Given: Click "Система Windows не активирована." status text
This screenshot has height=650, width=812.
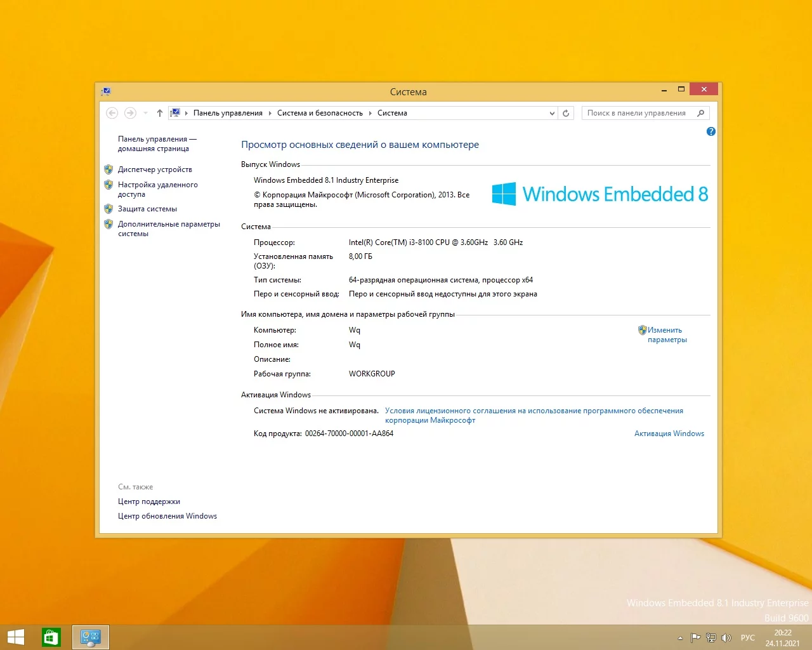Looking at the screenshot, I should (x=316, y=411).
